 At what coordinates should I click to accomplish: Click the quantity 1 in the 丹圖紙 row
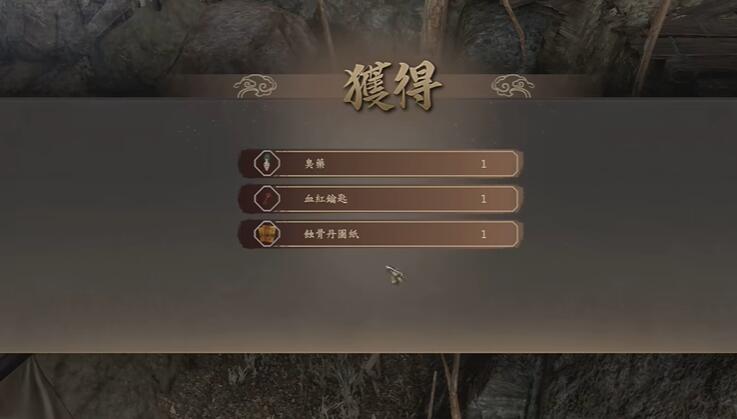[484, 234]
